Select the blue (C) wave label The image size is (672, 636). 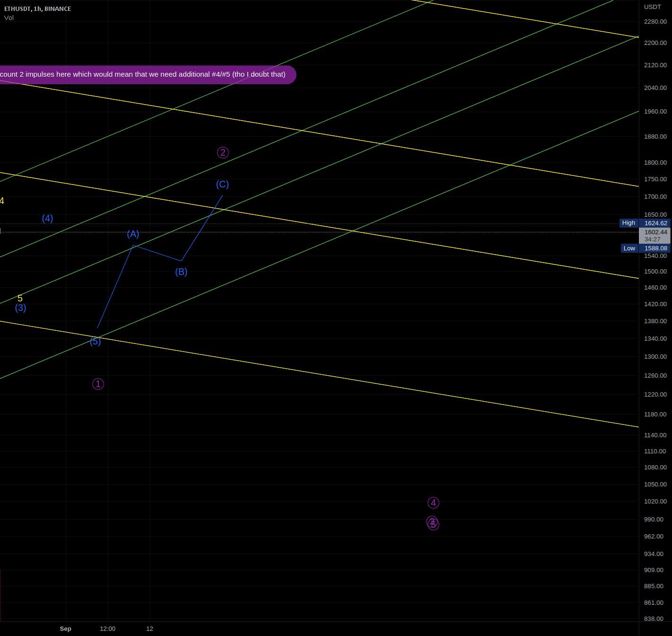point(222,184)
